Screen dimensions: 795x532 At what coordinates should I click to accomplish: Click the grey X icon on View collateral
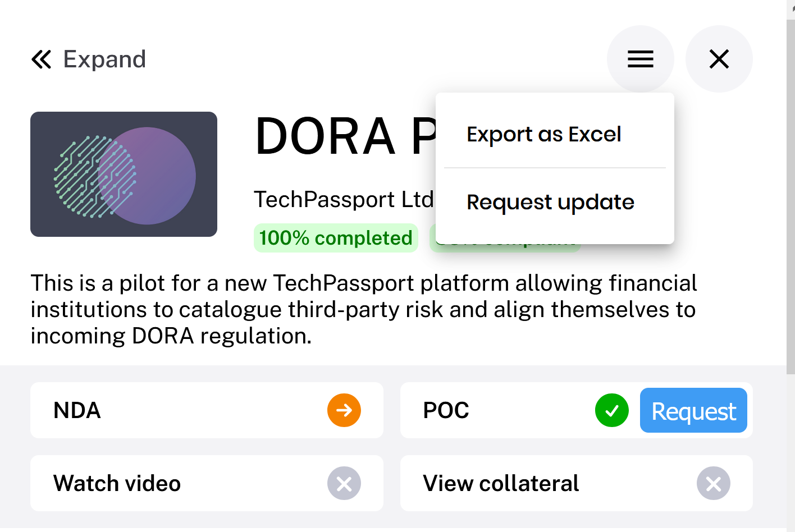pos(713,483)
